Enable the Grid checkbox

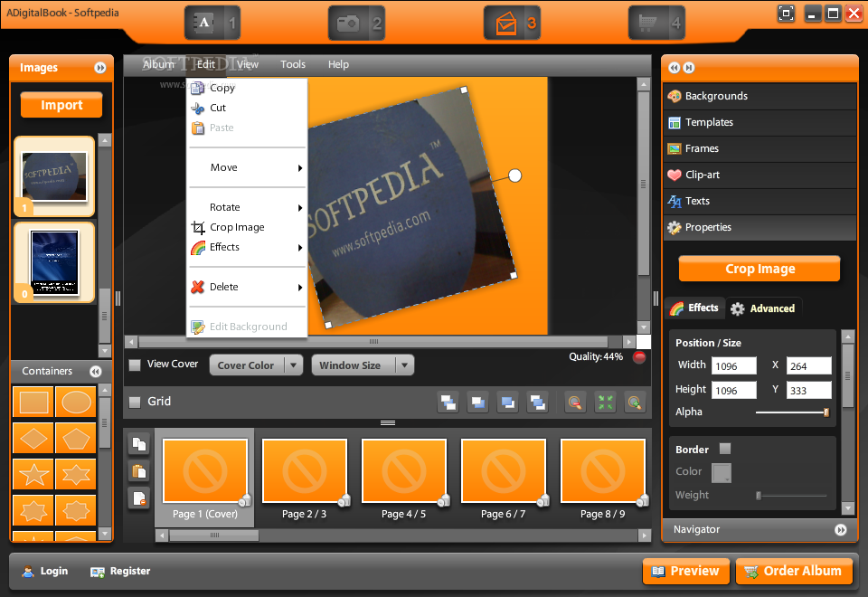pos(135,402)
